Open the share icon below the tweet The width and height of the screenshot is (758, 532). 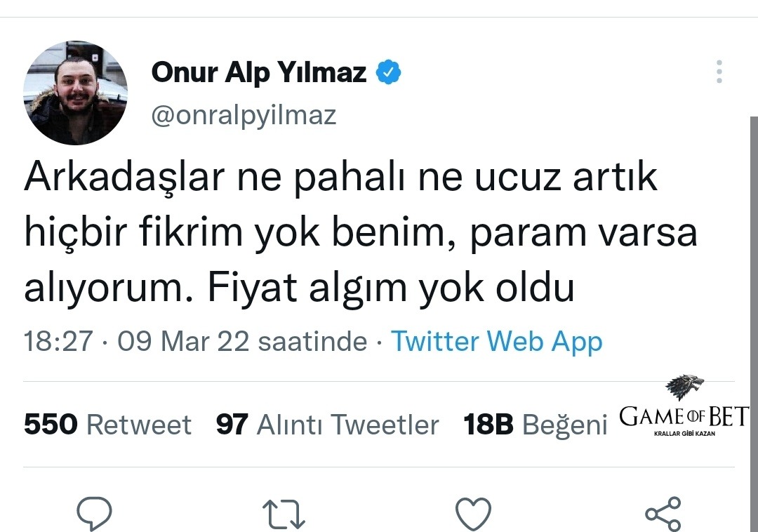pos(663,514)
